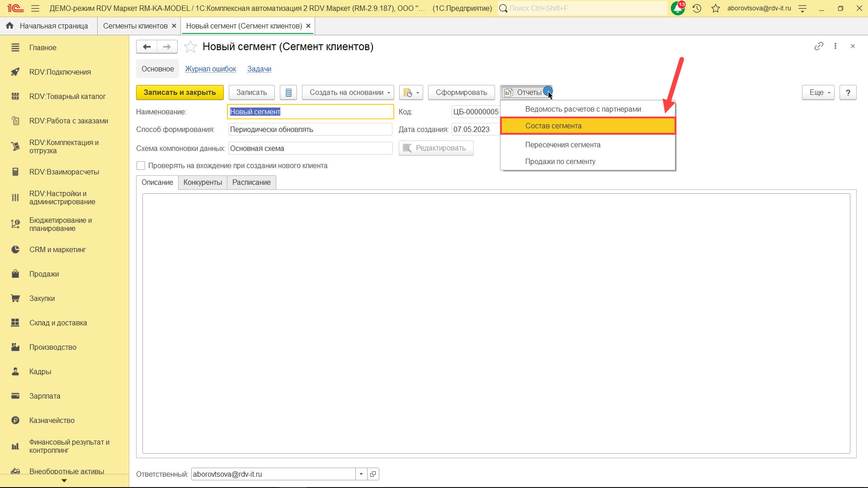Choose Продажи по сегменту report
Viewport: 868px width, 488px height.
560,161
